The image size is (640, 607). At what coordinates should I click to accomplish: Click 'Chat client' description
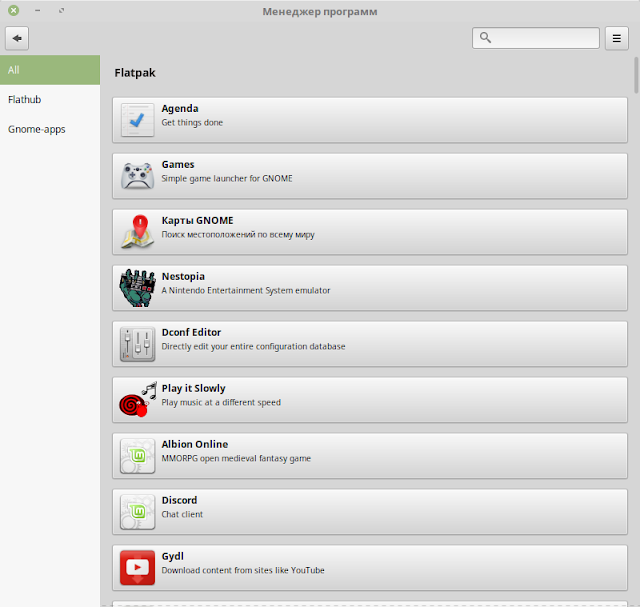pyautogui.click(x=182, y=514)
